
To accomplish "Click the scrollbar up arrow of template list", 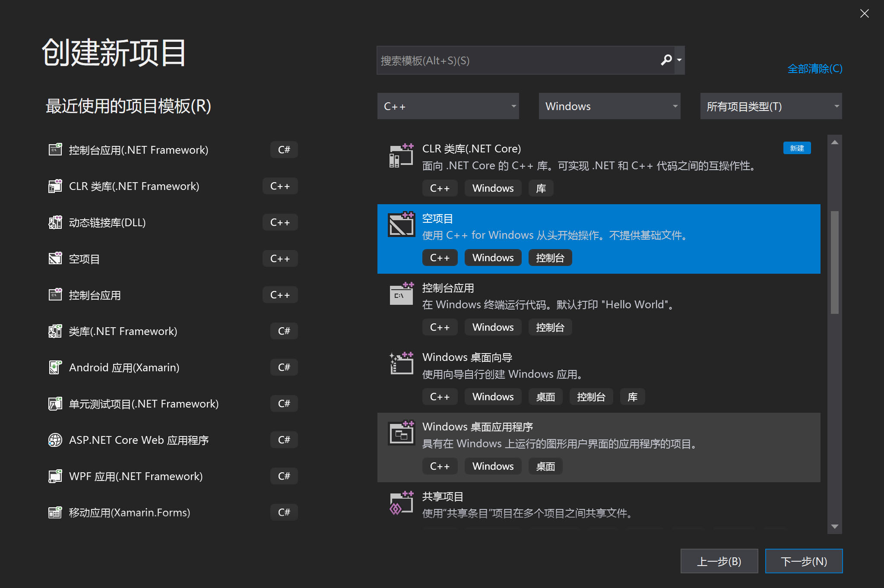I will click(834, 142).
